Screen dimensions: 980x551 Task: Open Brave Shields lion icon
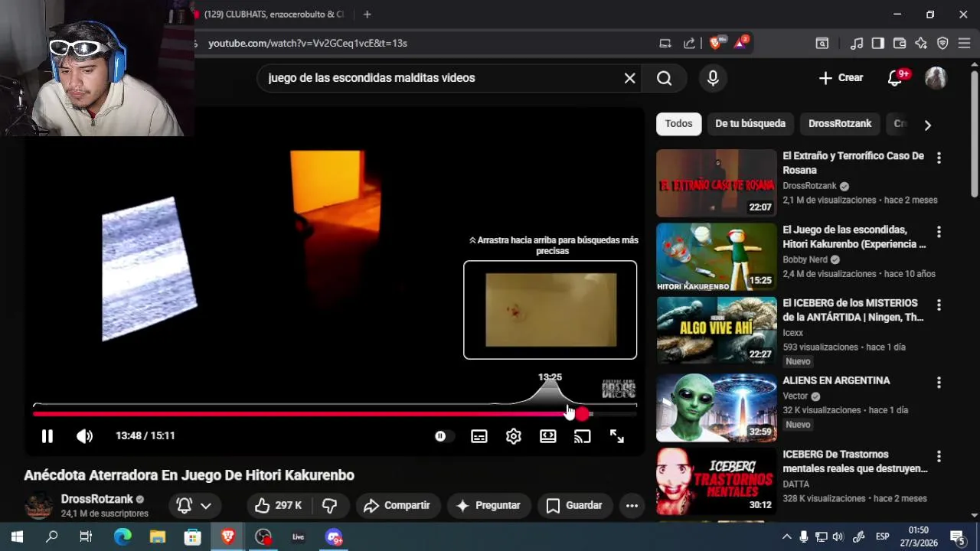(x=716, y=44)
